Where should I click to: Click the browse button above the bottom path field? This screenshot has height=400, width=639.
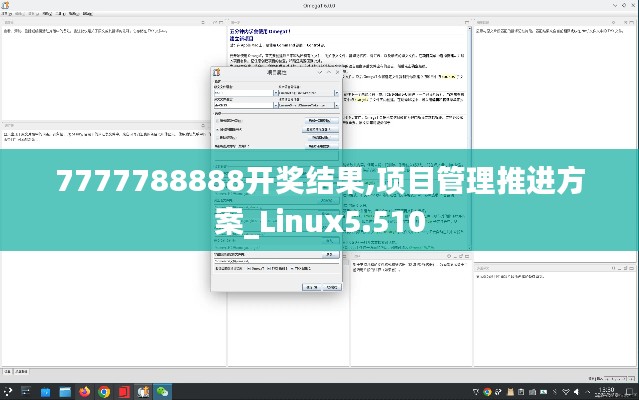[x=330, y=255]
